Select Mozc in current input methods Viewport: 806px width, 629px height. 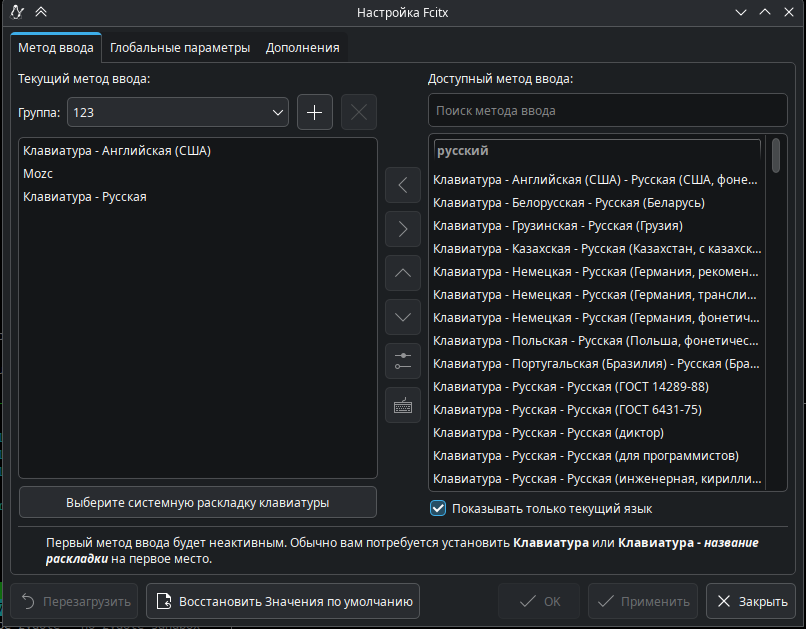pyautogui.click(x=37, y=174)
